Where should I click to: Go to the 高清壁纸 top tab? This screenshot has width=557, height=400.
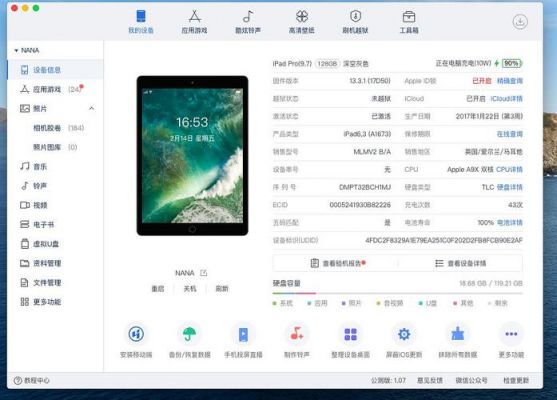[302, 22]
